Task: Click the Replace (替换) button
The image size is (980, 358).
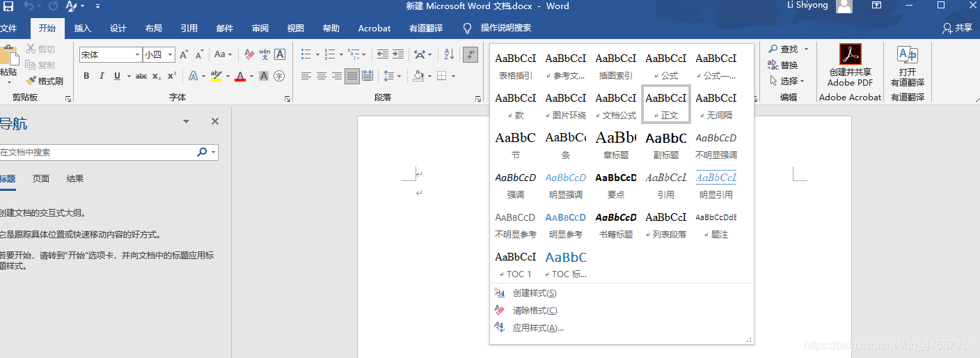Action: click(x=782, y=65)
